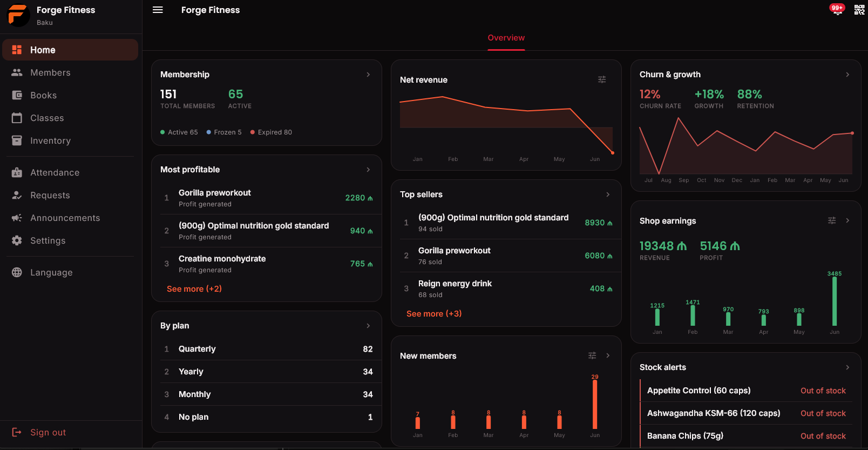Viewport: 868px width, 450px height.
Task: Open Ashwagandha KSM-66 stock alert
Action: (746, 413)
